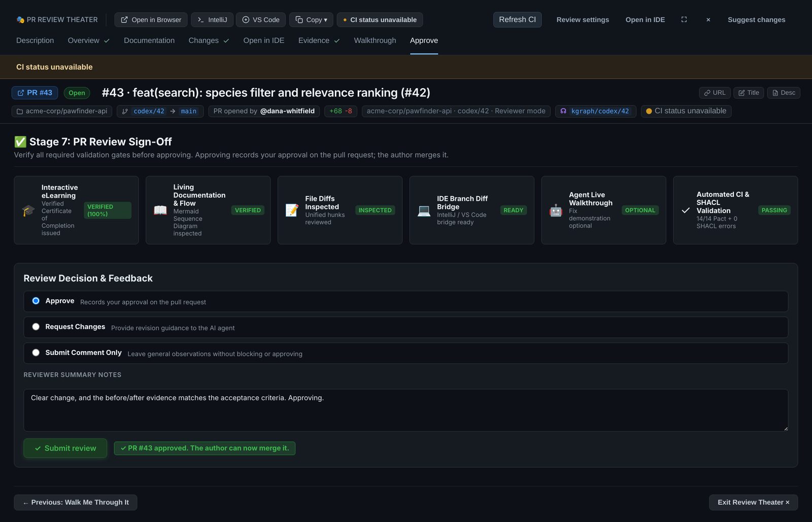This screenshot has height=522, width=812.
Task: Click Exit Review Theater button
Action: click(753, 503)
